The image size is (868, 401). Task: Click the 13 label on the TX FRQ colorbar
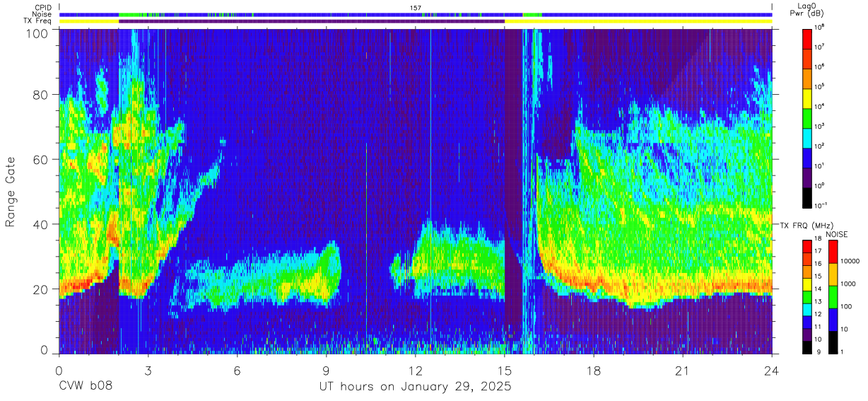click(x=818, y=301)
